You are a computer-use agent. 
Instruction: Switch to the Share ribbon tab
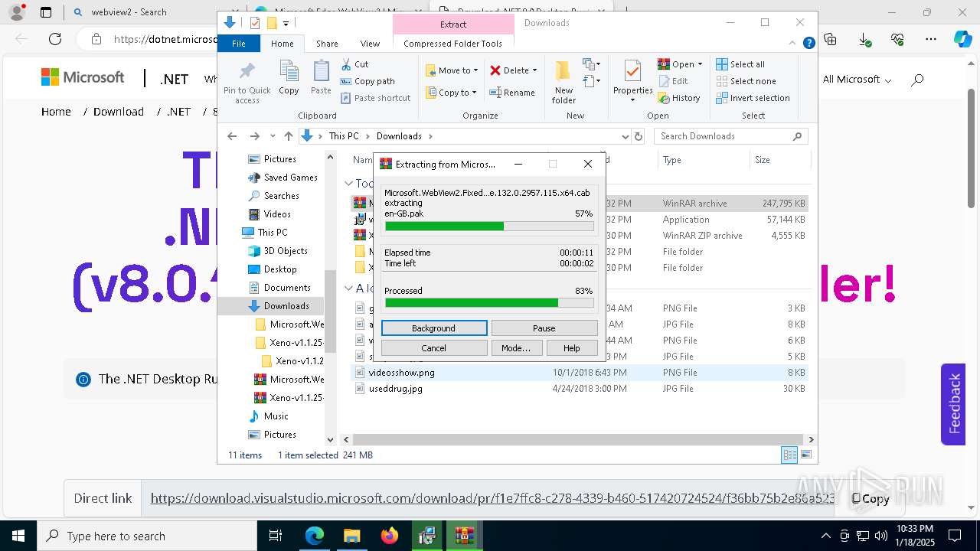tap(327, 44)
